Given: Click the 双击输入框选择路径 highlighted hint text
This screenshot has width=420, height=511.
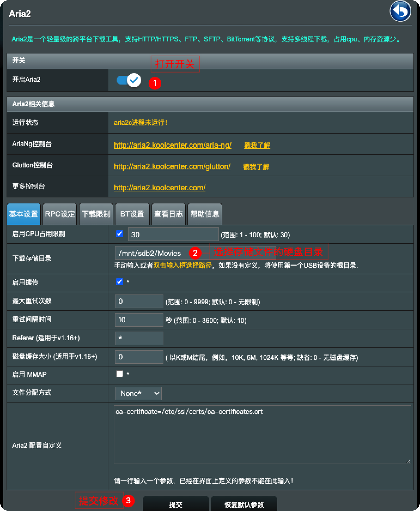Looking at the screenshot, I should 182,266.
